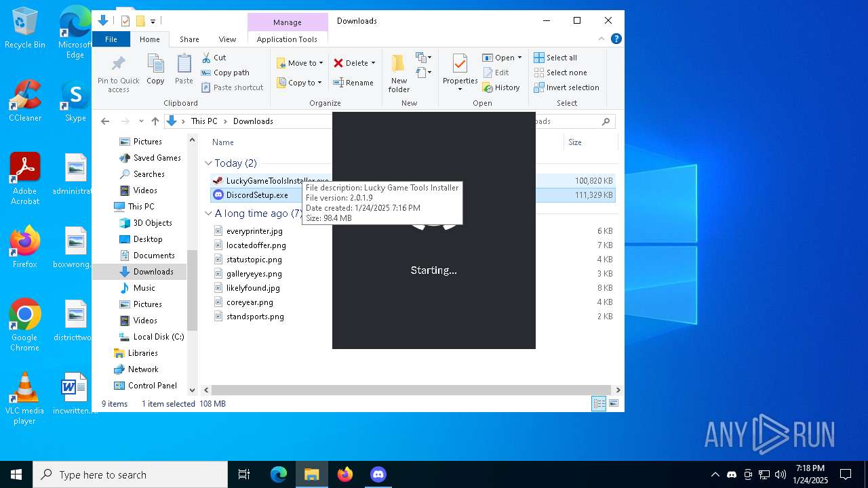Open Adobe Acrobat desktop shortcut
Viewport: 868px width, 488px height.
[25, 179]
